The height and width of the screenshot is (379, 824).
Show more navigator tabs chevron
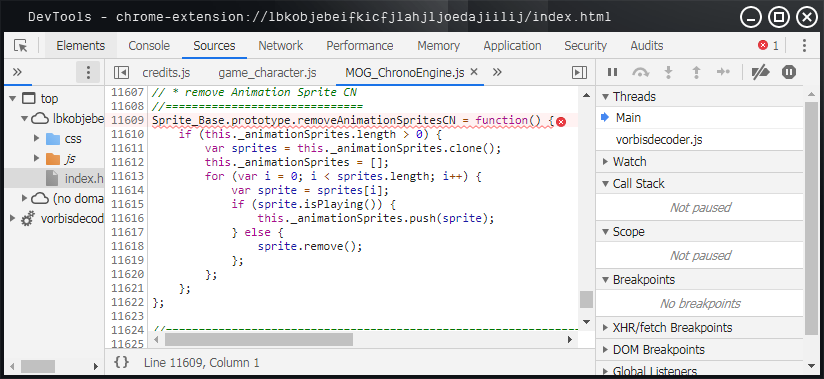[x=17, y=72]
